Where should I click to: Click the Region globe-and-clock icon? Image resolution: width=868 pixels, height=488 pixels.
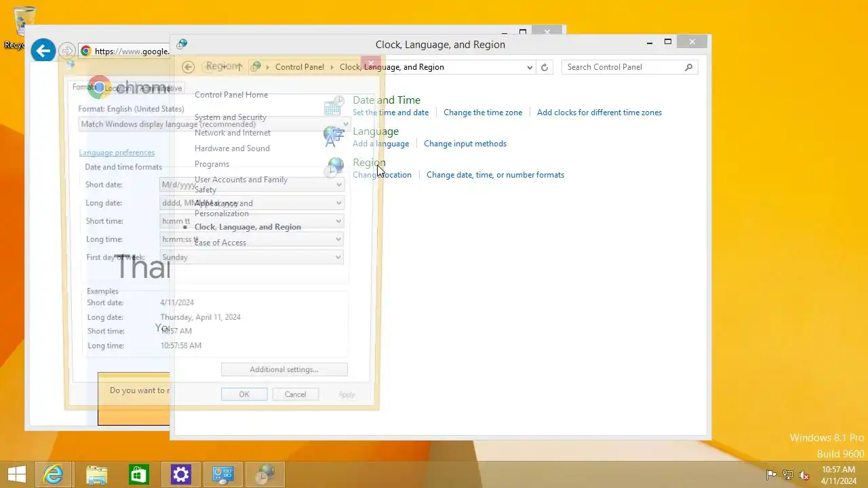334,167
